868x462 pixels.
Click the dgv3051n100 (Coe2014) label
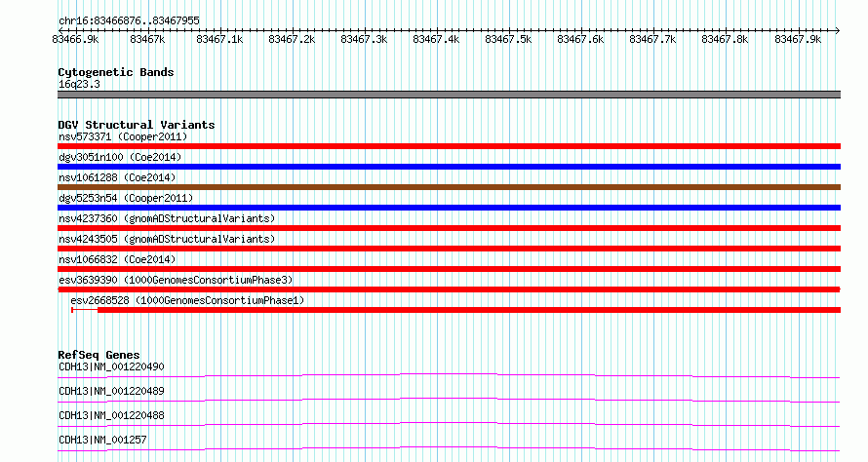point(120,157)
